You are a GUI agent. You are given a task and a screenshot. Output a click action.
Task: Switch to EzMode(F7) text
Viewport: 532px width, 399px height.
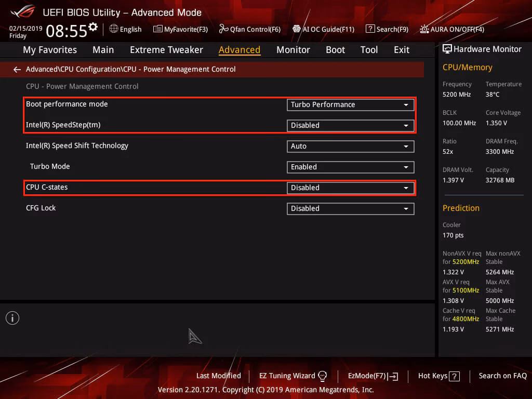coord(367,376)
